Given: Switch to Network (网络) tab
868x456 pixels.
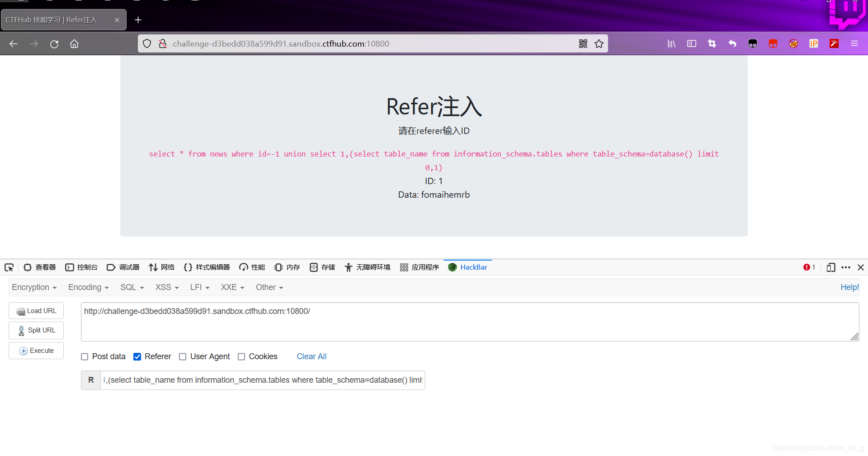Looking at the screenshot, I should coord(162,267).
